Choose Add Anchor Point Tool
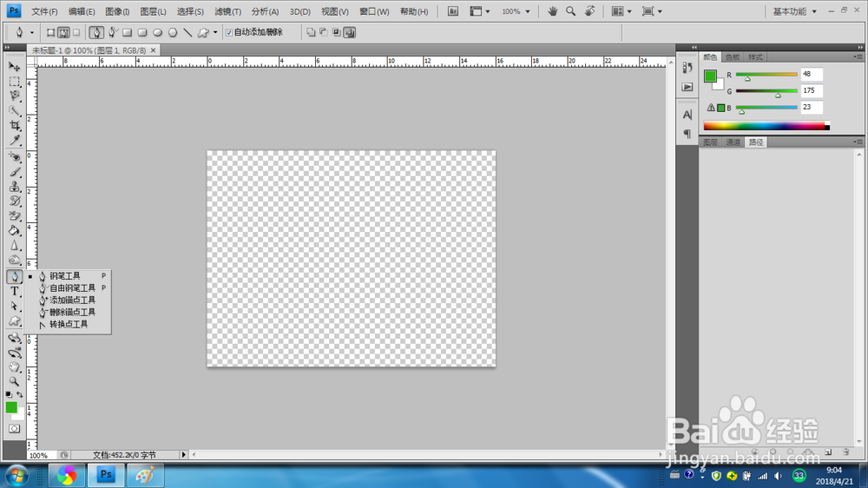The width and height of the screenshot is (868, 488). pyautogui.click(x=68, y=300)
